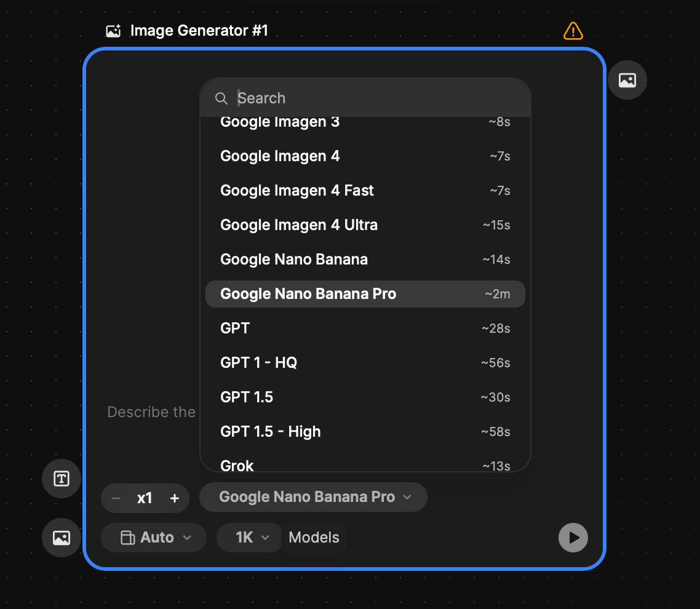Click the image output icon at top right
700x609 pixels.
627,80
